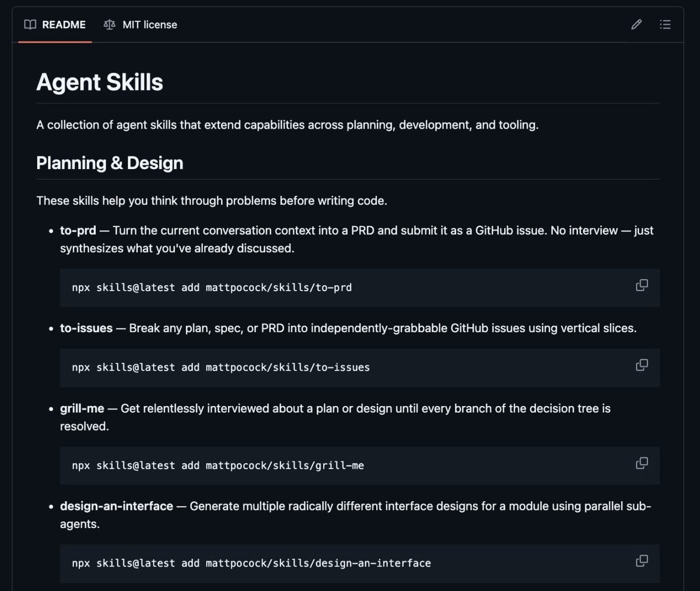Open the README outline list icon
The width and height of the screenshot is (700, 591).
tap(665, 25)
